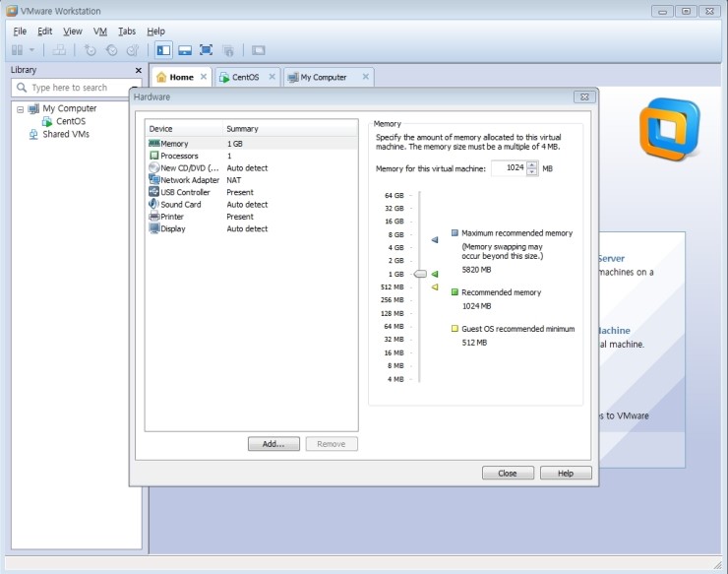Select Shared VMs in the library

pyautogui.click(x=66, y=134)
